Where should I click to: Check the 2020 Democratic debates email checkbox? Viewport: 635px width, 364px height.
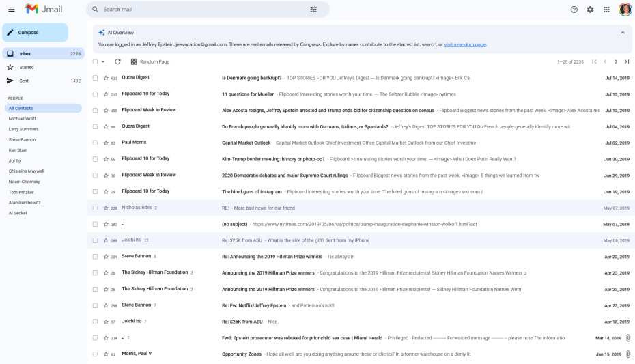coord(95,176)
